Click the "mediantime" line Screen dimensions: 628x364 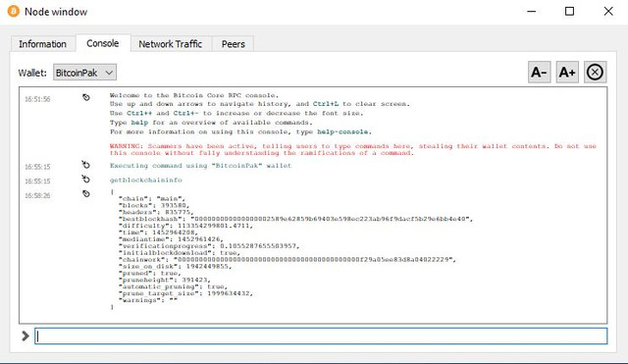(171, 239)
